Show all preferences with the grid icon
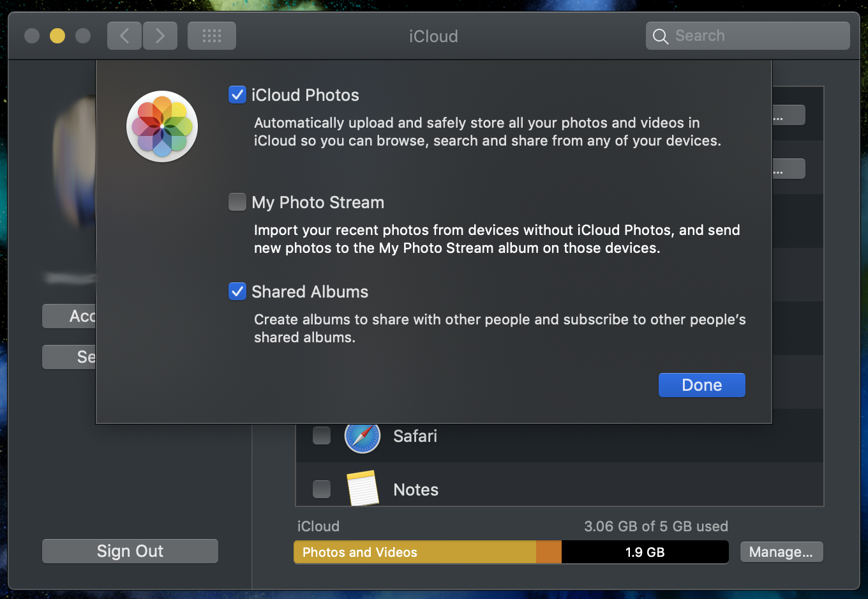This screenshot has height=599, width=868. click(212, 36)
